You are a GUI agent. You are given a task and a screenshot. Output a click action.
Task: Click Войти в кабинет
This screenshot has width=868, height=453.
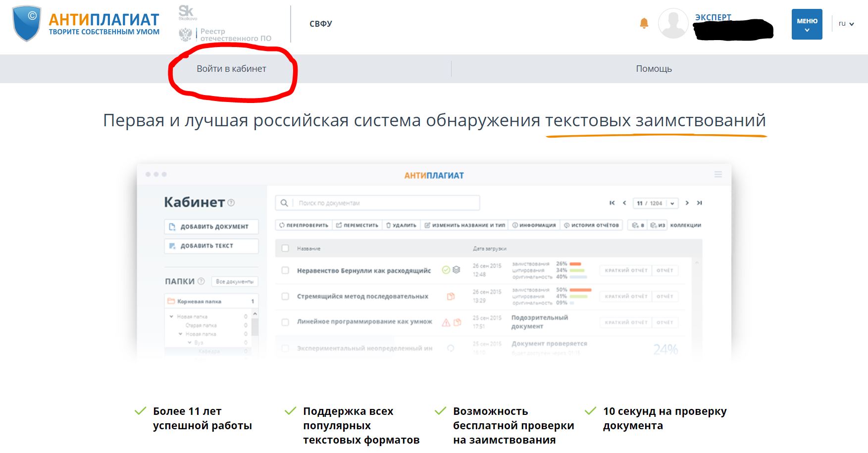click(231, 69)
